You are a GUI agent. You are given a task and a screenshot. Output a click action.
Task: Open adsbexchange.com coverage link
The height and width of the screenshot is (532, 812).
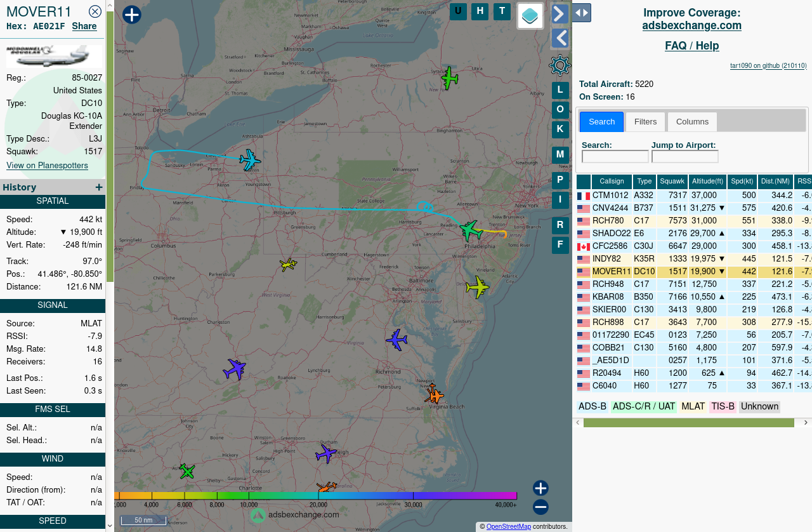(x=691, y=26)
